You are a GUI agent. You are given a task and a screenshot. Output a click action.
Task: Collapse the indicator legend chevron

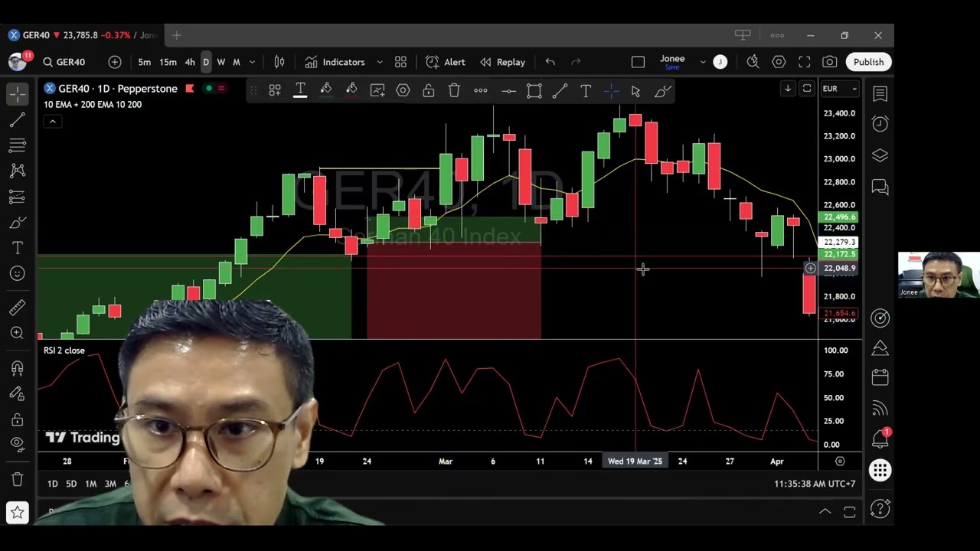coord(52,121)
